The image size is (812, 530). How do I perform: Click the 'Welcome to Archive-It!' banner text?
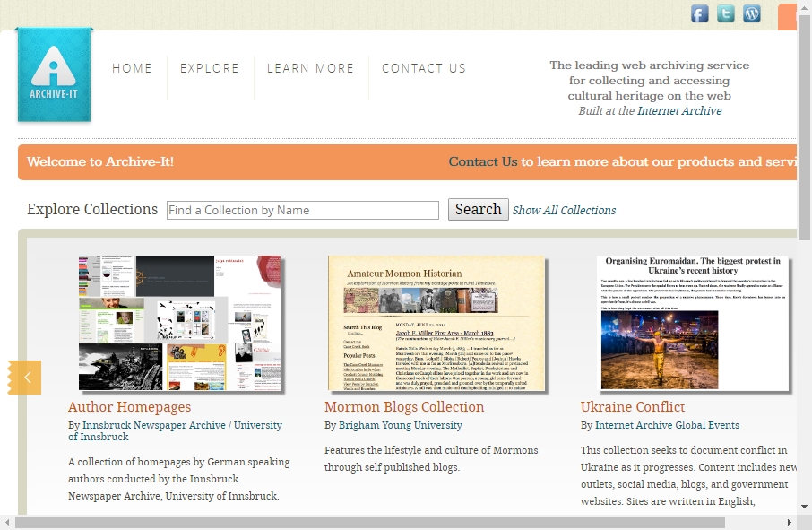[100, 161]
